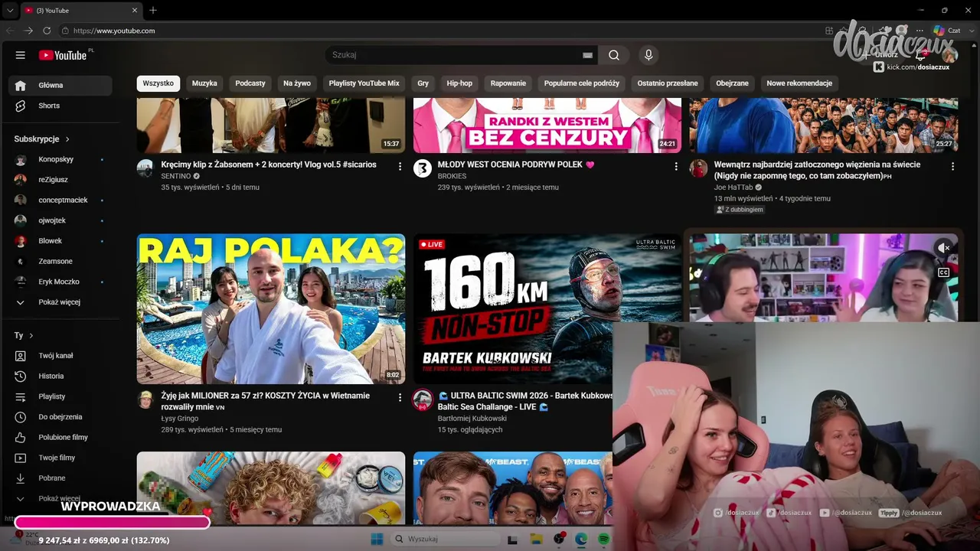This screenshot has height=551, width=980.
Task: Select the Muzyka filter chip
Action: tap(204, 83)
